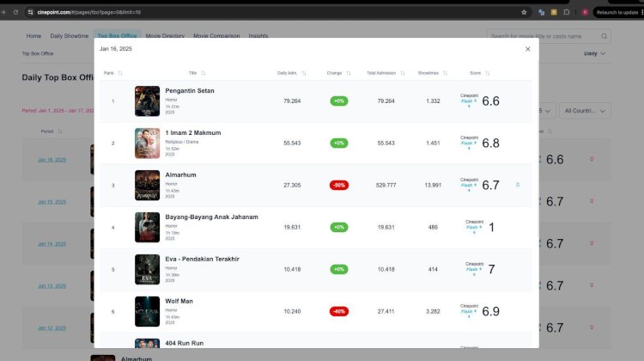This screenshot has width=644, height=361.
Task: Open Almarhum poster thumbnail
Action: click(147, 186)
